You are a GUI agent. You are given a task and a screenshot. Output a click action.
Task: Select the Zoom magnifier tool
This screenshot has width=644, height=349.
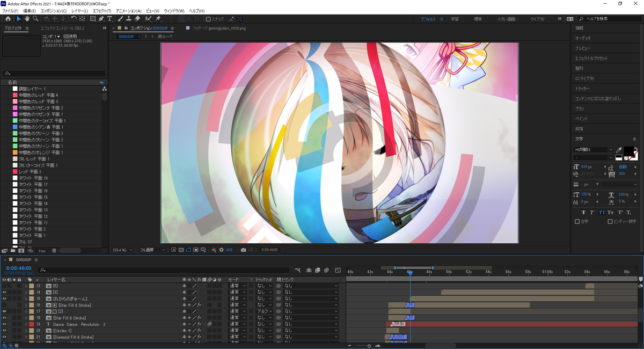point(36,19)
